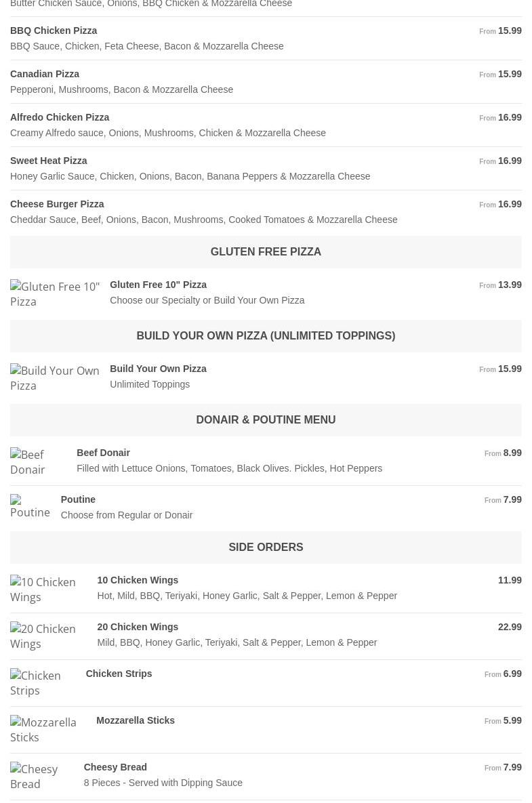Select the BBQ Chicken Pizza item

click(x=54, y=30)
